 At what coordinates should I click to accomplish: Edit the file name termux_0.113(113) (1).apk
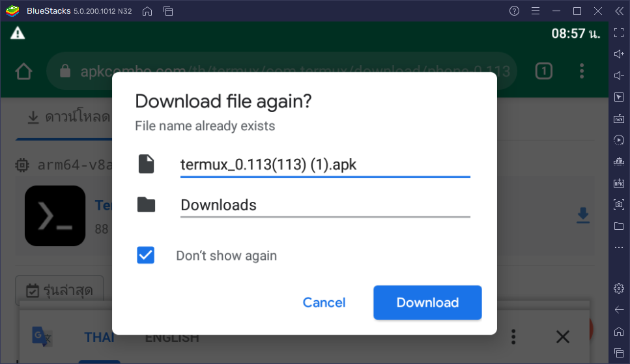point(325,165)
